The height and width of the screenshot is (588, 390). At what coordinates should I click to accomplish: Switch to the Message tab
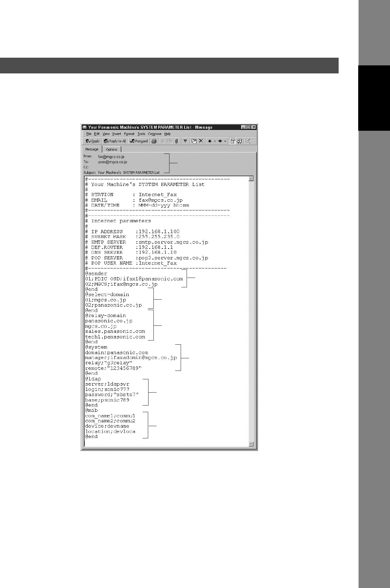[92, 149]
